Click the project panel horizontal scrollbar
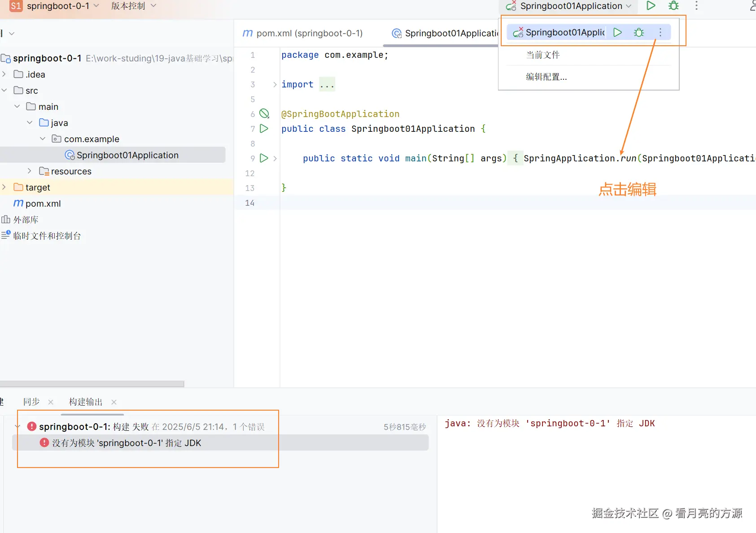756x533 pixels. click(x=92, y=384)
